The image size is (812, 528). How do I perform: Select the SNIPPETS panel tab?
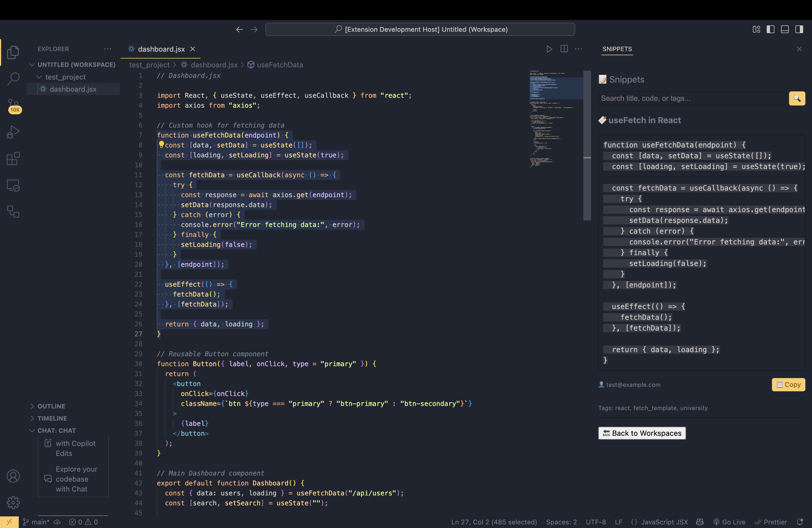617,49
